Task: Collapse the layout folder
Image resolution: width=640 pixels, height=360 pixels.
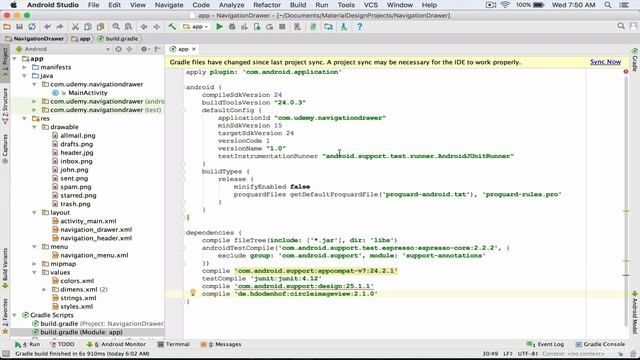Action: click(x=35, y=213)
